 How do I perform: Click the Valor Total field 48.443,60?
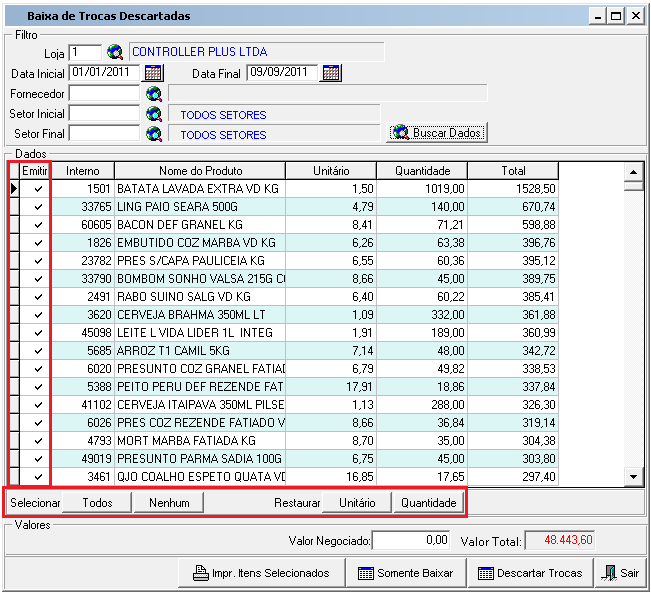click(x=560, y=540)
